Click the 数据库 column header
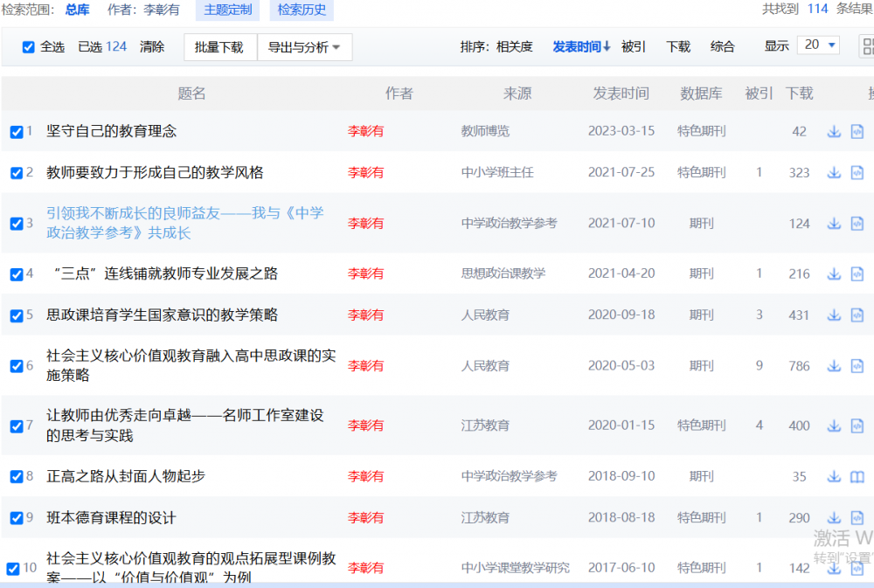874x588 pixels. (701, 93)
